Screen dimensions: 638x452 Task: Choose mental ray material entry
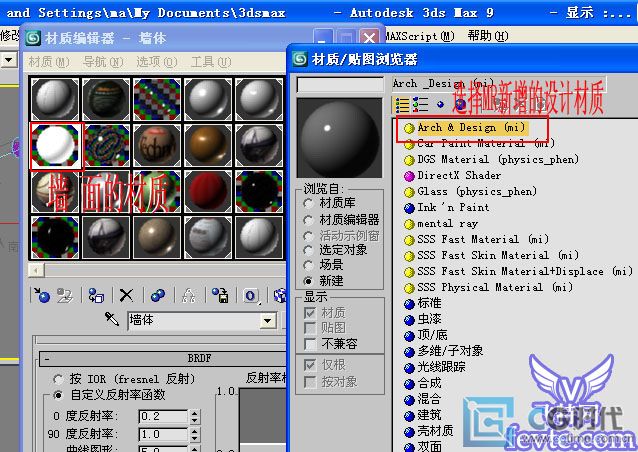(447, 223)
